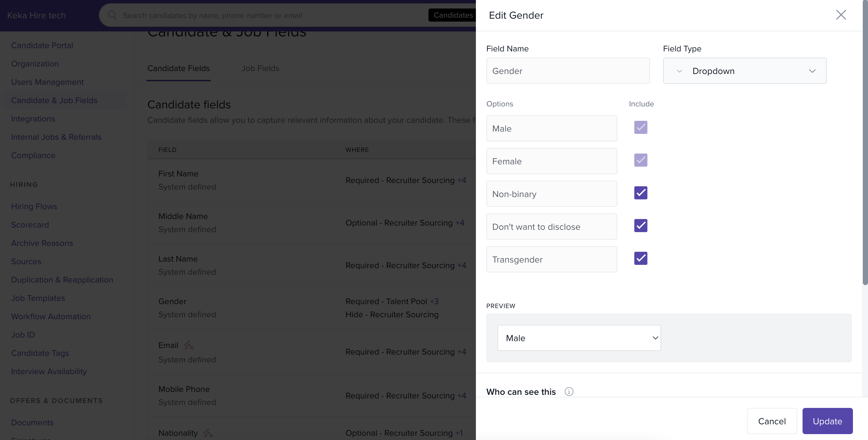Switch to the Job Fields tab
This screenshot has height=440, width=868.
pos(260,68)
